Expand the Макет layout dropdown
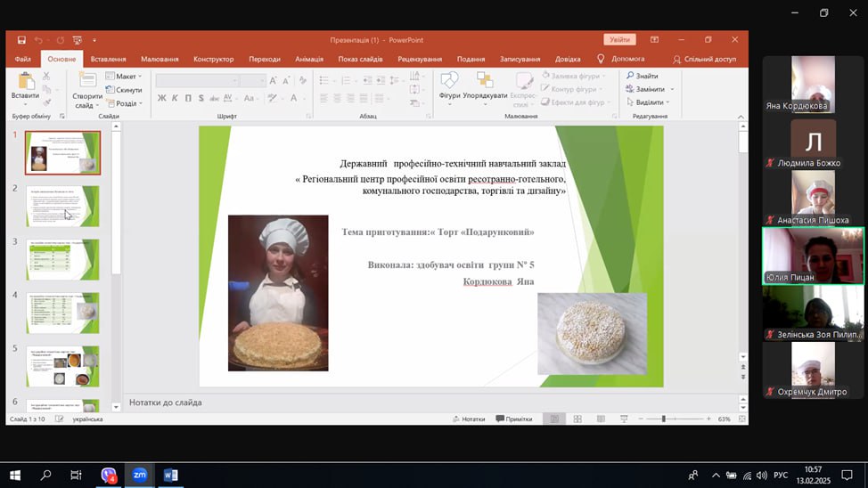This screenshot has height=488, width=868. [x=127, y=77]
